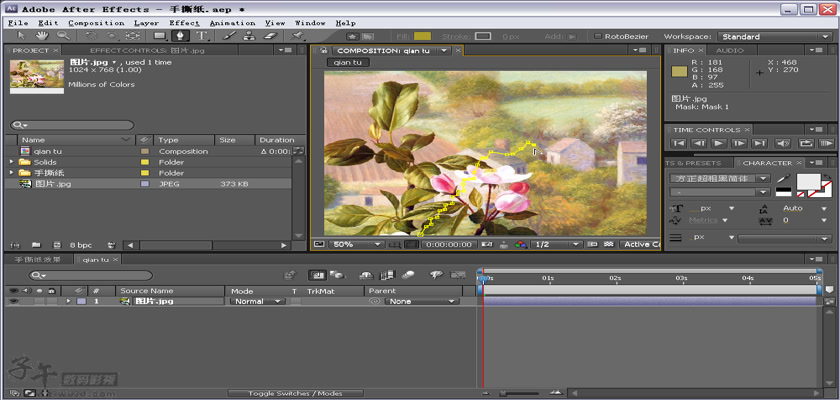Screen dimensions: 840x400
Task: Click the Composition Mini-Flowchart icon in timeline
Action: (x=290, y=275)
